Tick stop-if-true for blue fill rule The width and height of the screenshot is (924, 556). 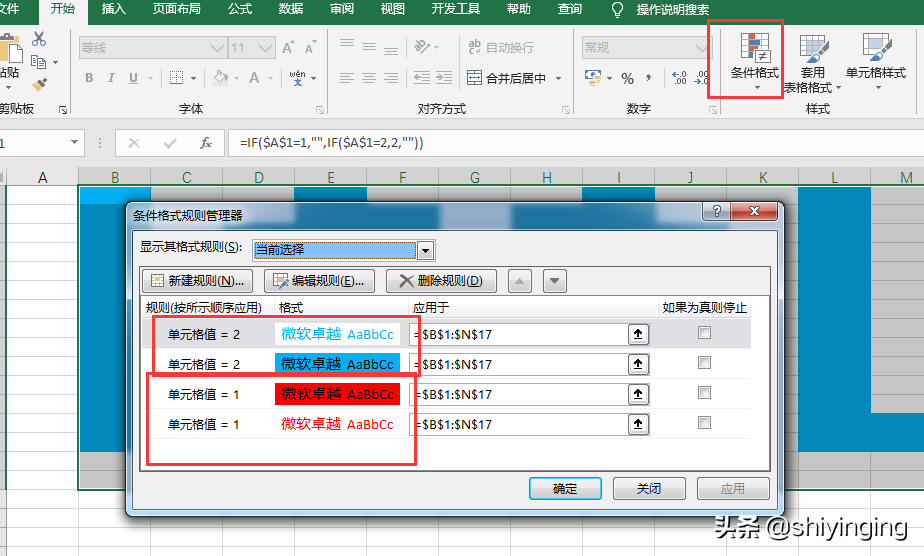[704, 363]
